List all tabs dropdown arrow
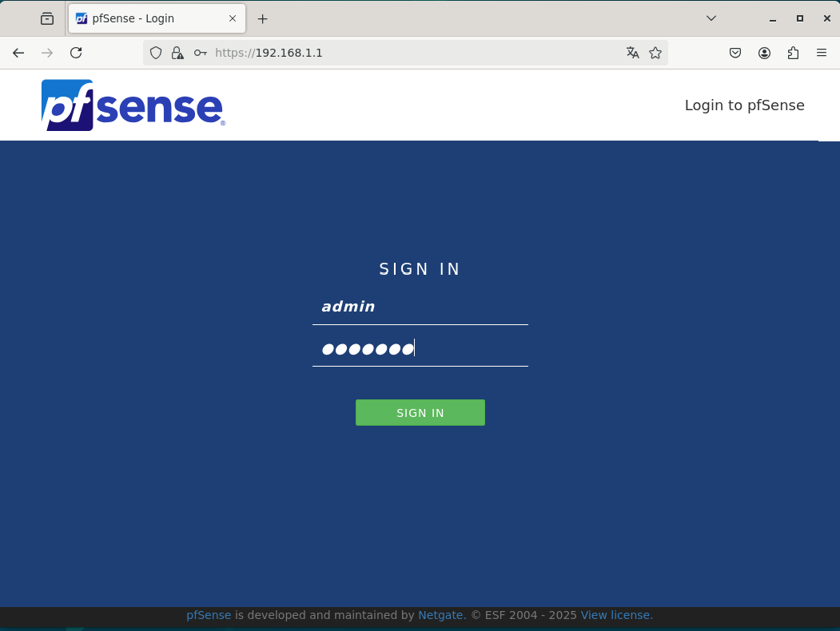This screenshot has width=840, height=631. click(711, 18)
